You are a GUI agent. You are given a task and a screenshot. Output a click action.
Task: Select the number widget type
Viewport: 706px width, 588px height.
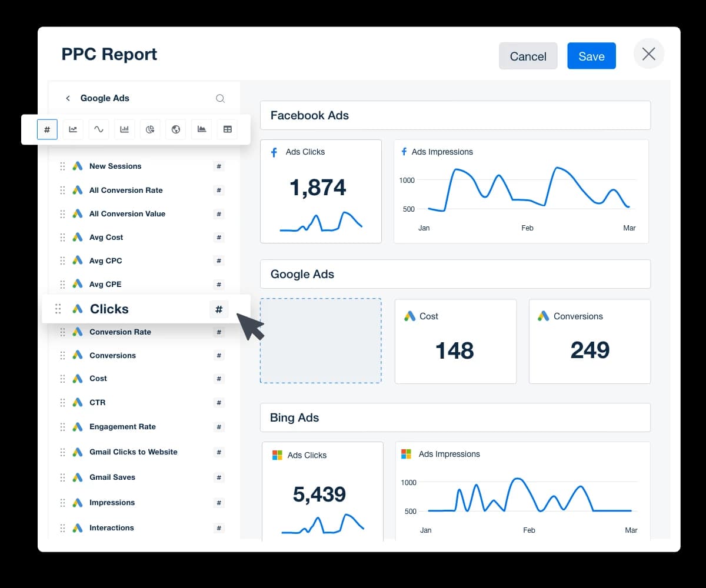47,129
